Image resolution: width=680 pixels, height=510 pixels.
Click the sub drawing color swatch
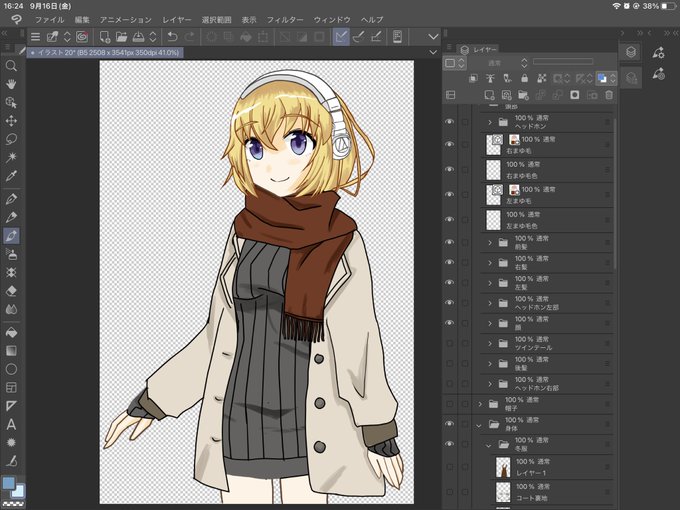18,491
